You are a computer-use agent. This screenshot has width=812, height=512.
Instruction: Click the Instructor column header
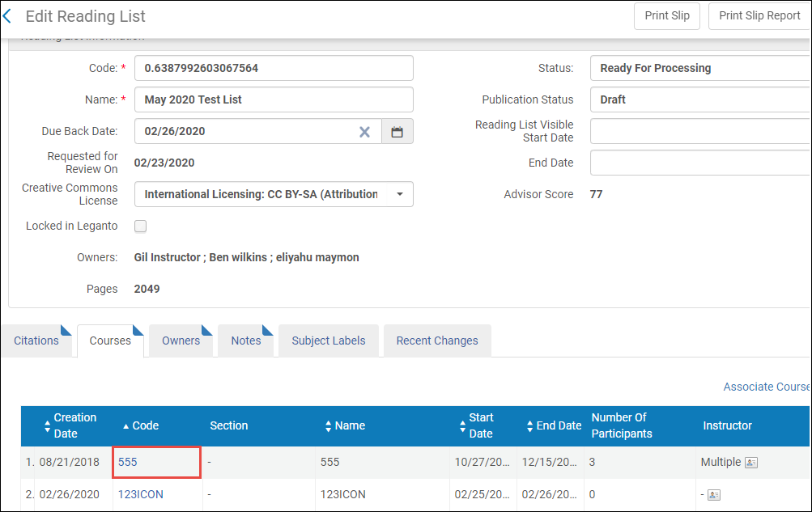click(x=727, y=425)
